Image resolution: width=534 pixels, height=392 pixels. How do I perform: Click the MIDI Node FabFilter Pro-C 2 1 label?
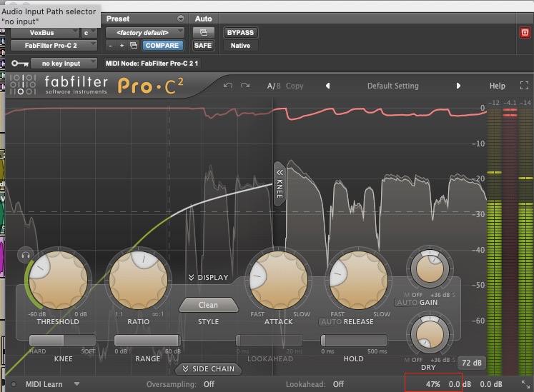152,64
